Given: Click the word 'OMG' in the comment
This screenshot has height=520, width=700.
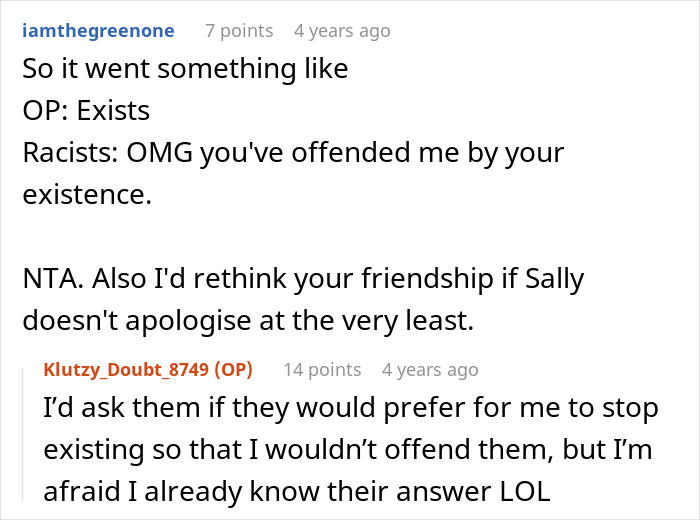Looking at the screenshot, I should tap(160, 153).
